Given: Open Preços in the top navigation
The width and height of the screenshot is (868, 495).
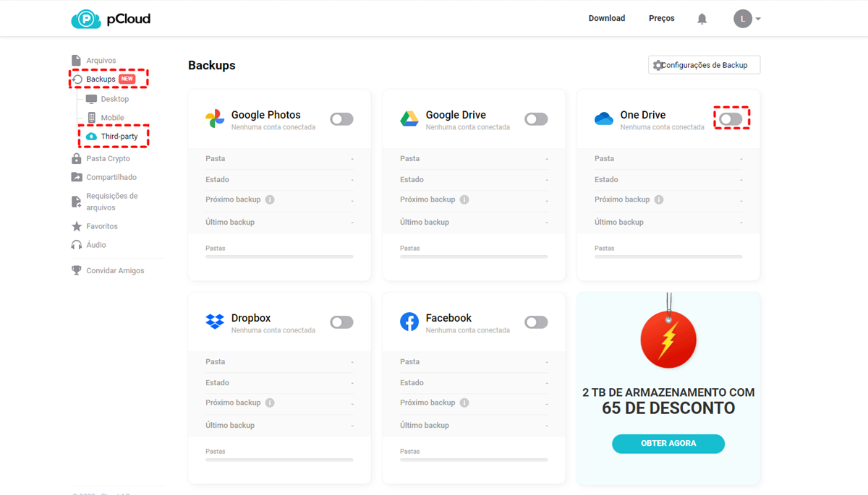Looking at the screenshot, I should point(662,19).
